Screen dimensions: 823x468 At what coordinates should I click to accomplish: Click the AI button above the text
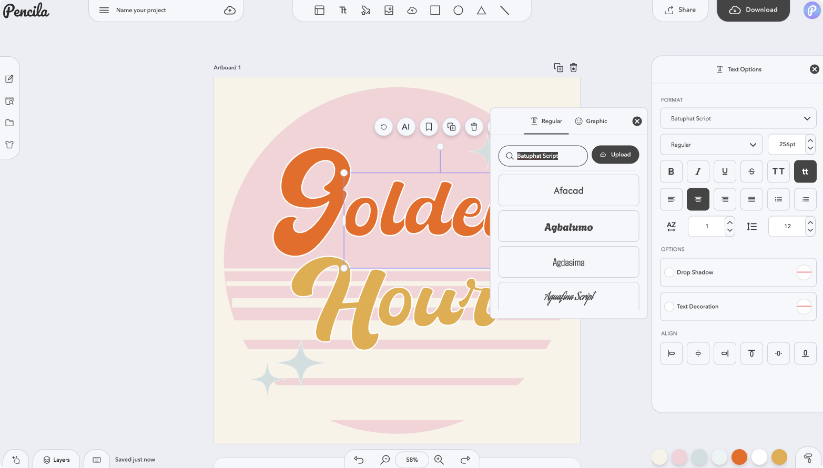tap(406, 127)
